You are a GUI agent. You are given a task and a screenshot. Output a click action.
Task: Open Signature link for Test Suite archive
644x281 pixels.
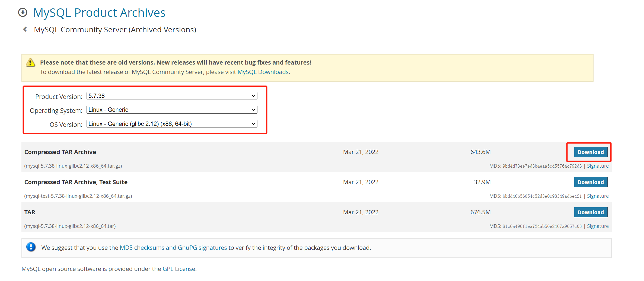598,196
